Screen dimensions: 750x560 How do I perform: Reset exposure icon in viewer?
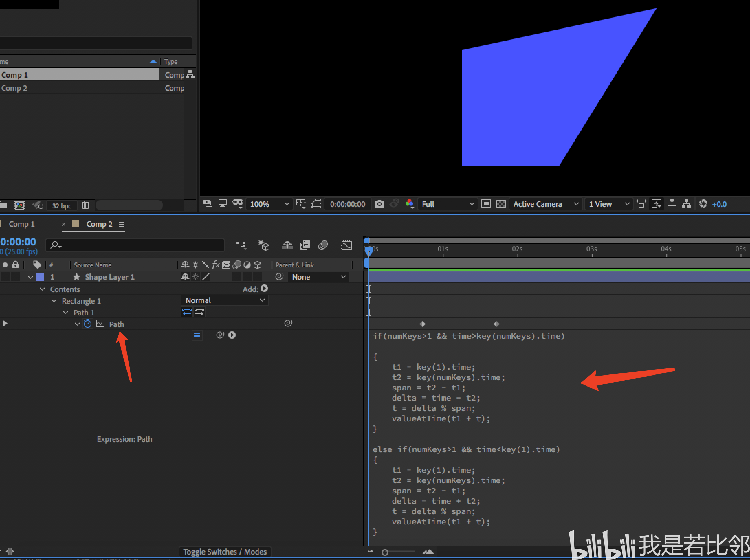point(703,203)
